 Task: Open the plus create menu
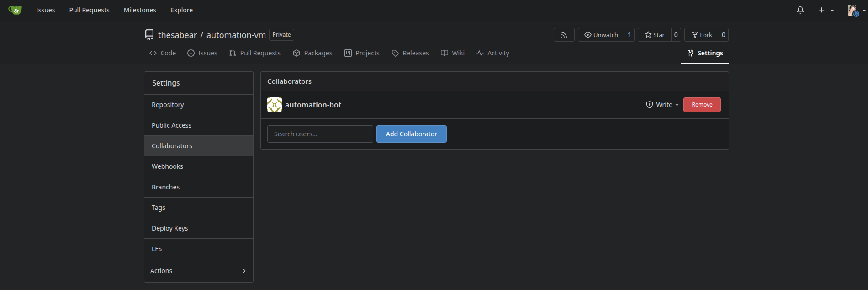tap(826, 10)
